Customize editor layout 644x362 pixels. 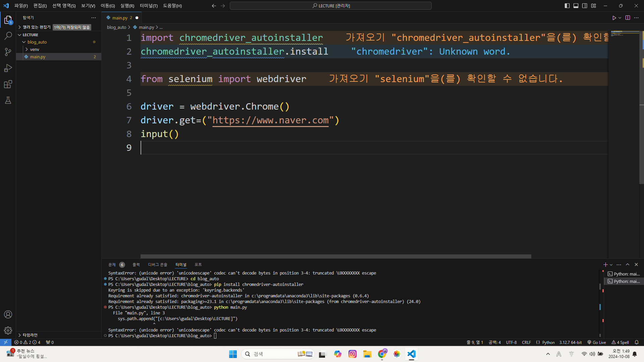click(x=594, y=6)
